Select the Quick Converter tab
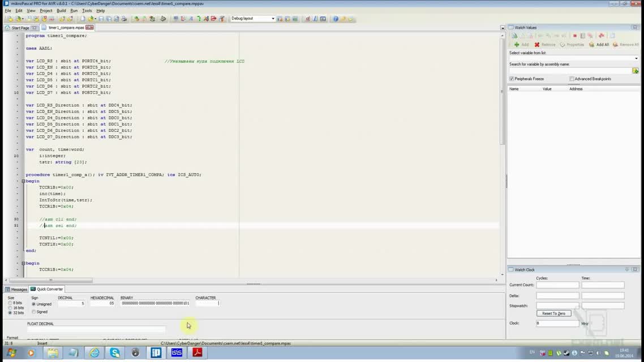 pyautogui.click(x=47, y=290)
